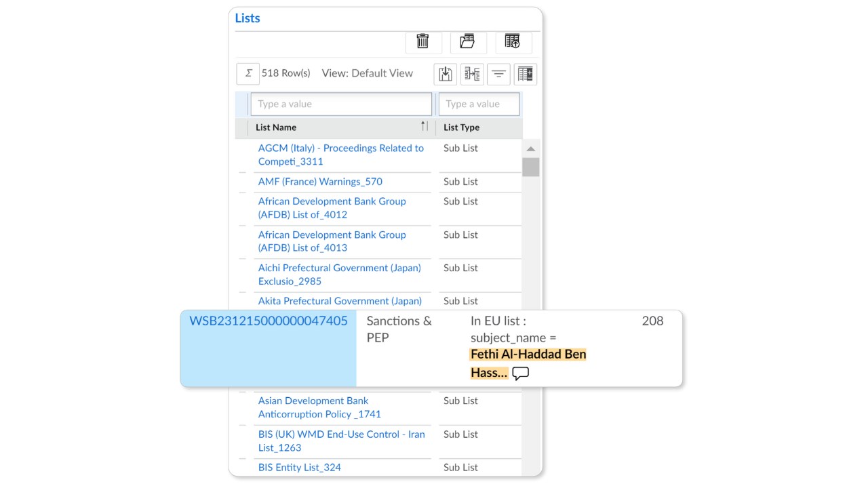
Task: Click the open folder icon button
Action: pyautogui.click(x=468, y=41)
